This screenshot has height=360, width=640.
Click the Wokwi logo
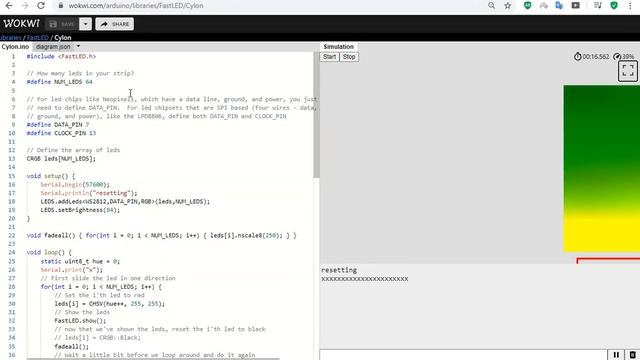click(x=21, y=24)
